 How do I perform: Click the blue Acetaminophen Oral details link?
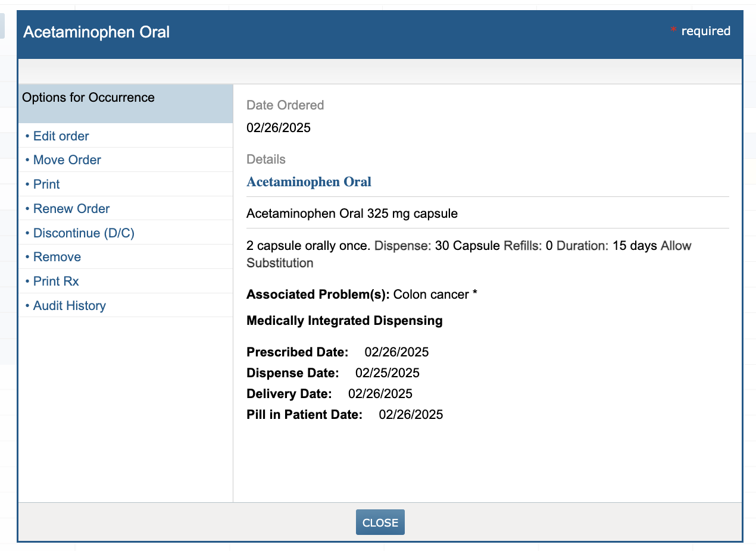click(x=309, y=182)
